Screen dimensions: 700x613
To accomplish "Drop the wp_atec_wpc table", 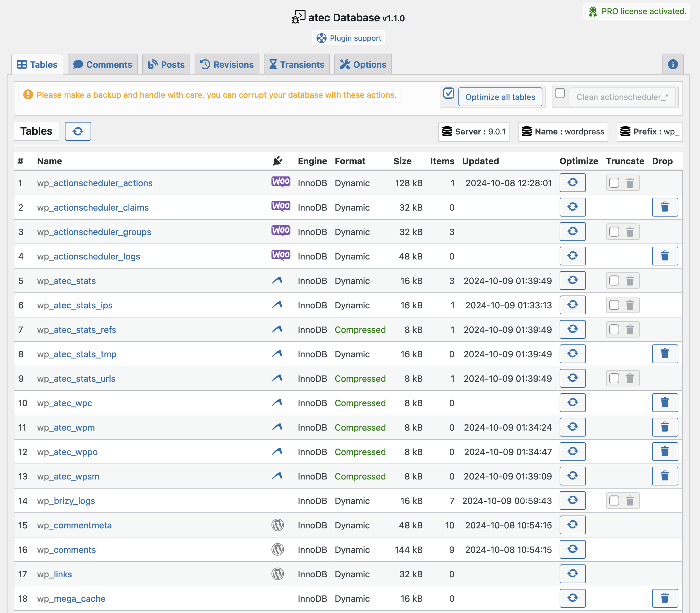I will [665, 403].
